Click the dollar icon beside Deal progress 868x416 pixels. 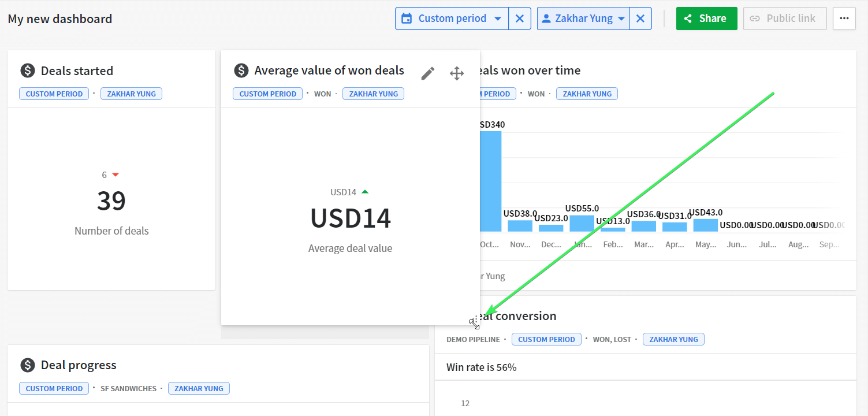(x=28, y=365)
